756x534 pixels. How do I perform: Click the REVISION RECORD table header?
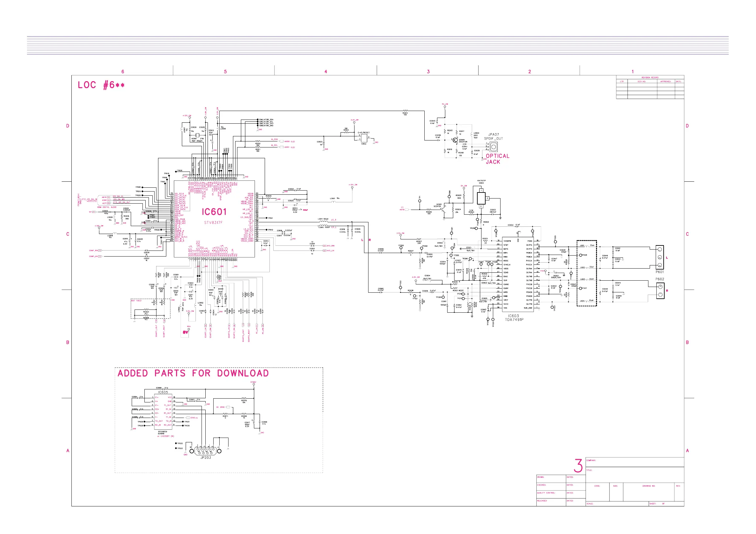coord(650,78)
